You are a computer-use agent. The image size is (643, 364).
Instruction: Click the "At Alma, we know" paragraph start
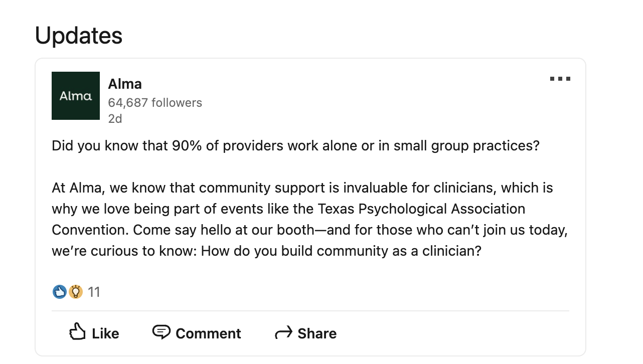pos(100,188)
